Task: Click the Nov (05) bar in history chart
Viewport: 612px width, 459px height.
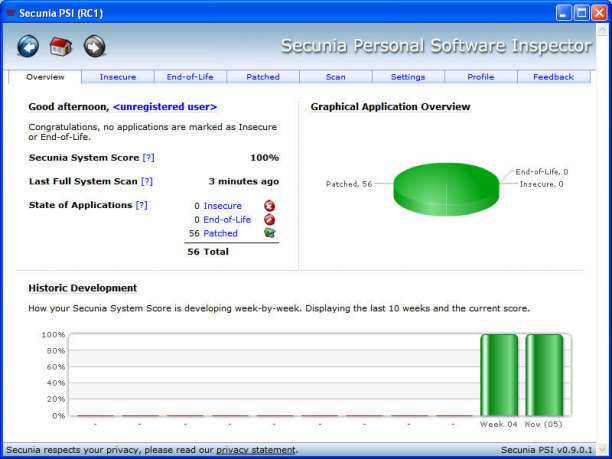Action: [544, 375]
